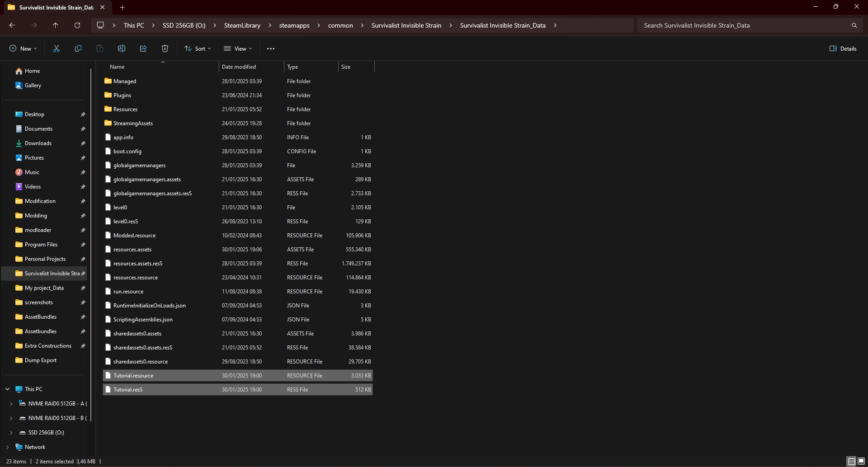Viewport: 868px width, 467px height.
Task: Toggle the Details pane button
Action: click(843, 48)
